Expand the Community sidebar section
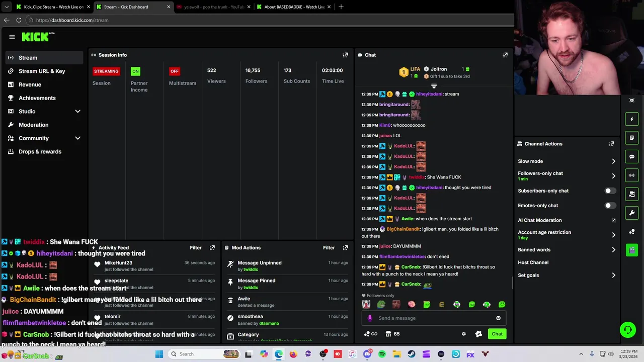Screen dimensions: 644x362 77,138
